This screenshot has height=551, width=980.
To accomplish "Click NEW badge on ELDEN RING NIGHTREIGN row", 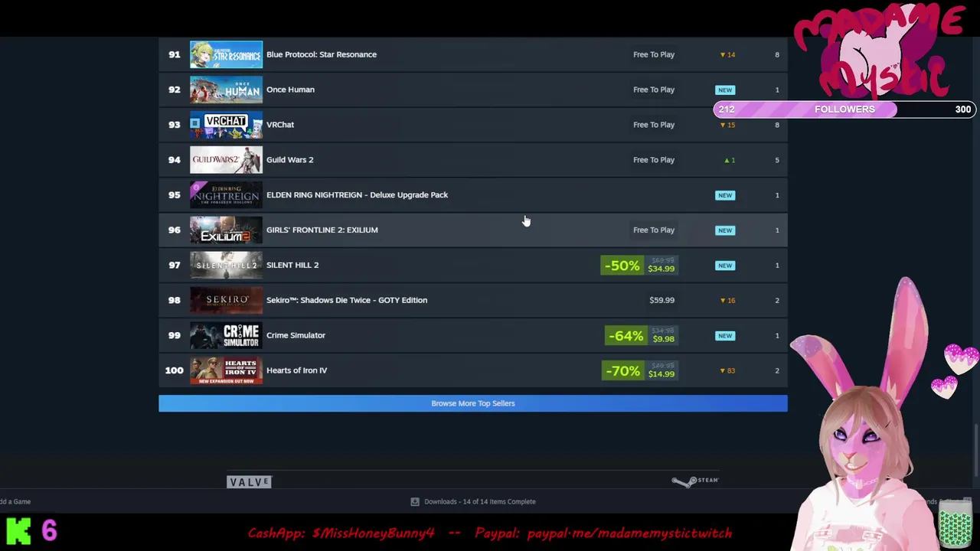I will (x=725, y=195).
